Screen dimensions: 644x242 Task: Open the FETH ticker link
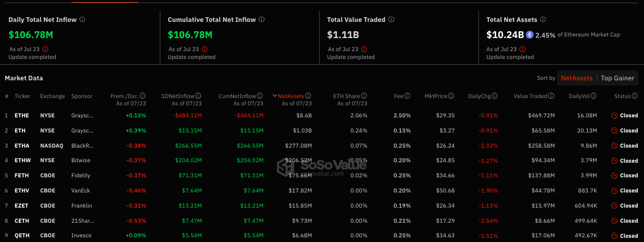pos(22,175)
